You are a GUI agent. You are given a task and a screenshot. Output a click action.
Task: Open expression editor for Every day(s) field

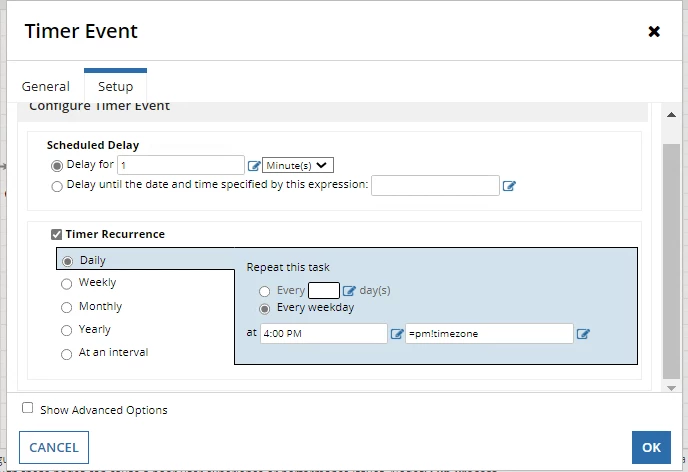pos(349,291)
